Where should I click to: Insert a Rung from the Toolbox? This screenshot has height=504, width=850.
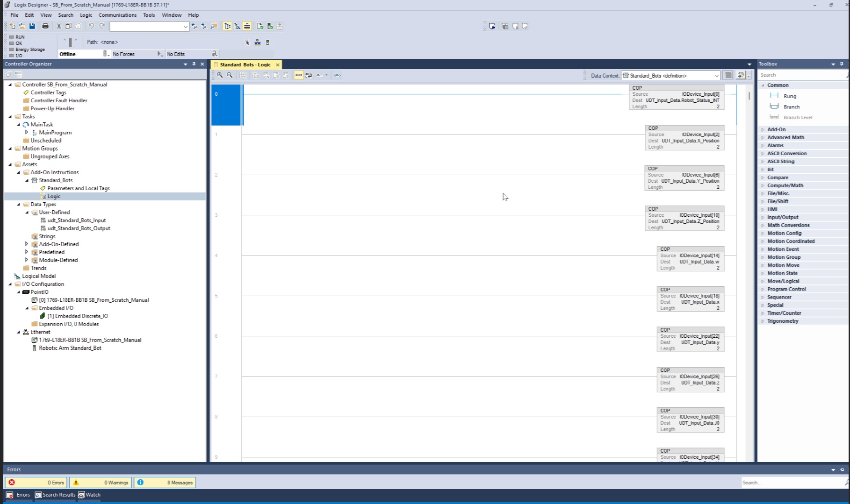tap(789, 96)
